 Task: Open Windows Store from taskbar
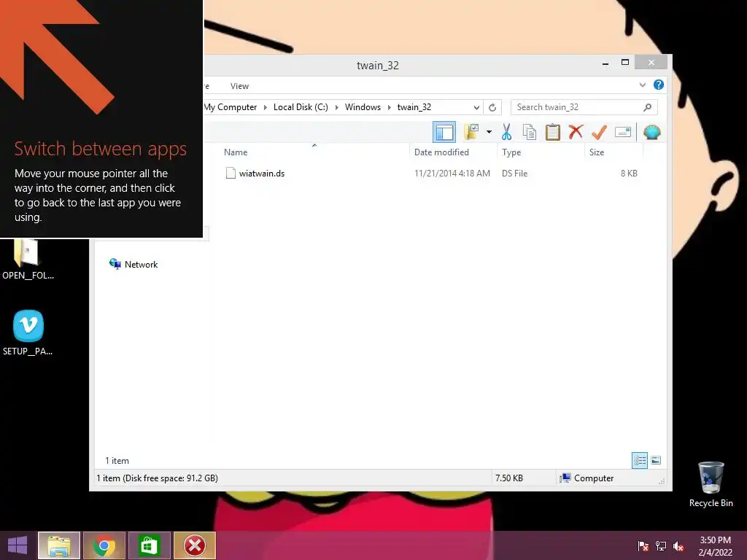(149, 545)
